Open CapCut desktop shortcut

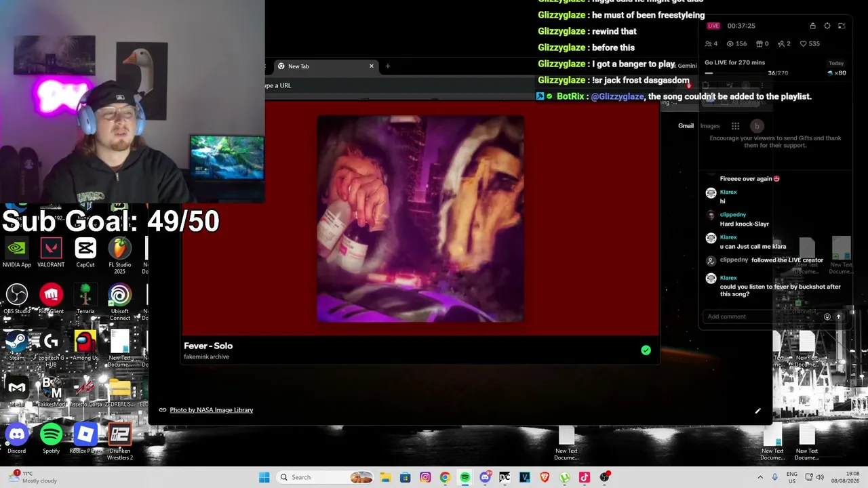point(85,253)
